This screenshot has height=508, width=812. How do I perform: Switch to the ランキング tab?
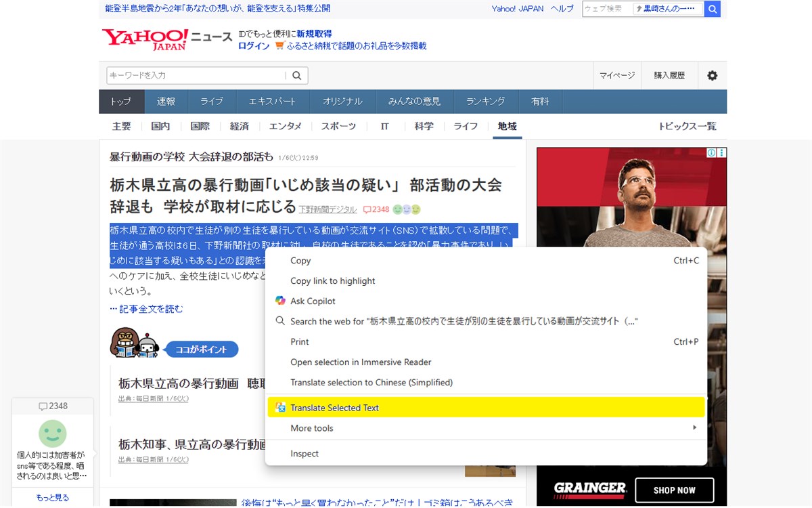tap(486, 102)
